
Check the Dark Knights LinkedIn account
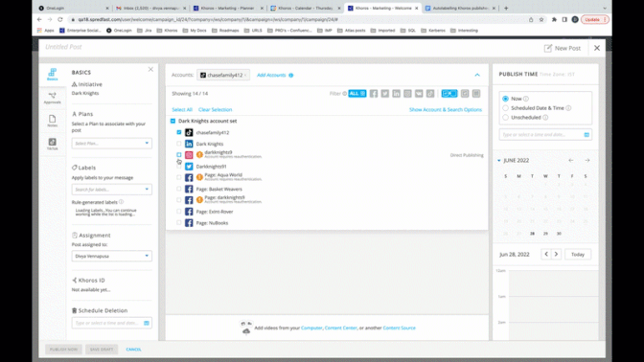pos(178,144)
